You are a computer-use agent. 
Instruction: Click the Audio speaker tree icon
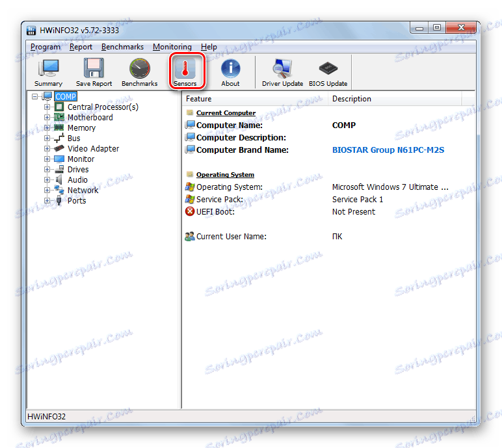pyautogui.click(x=59, y=179)
